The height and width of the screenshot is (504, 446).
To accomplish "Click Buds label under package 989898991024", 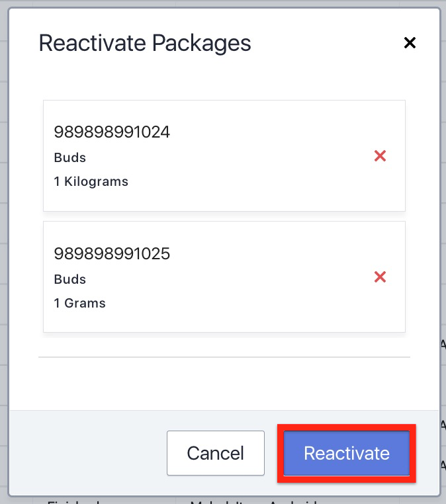I will (70, 158).
